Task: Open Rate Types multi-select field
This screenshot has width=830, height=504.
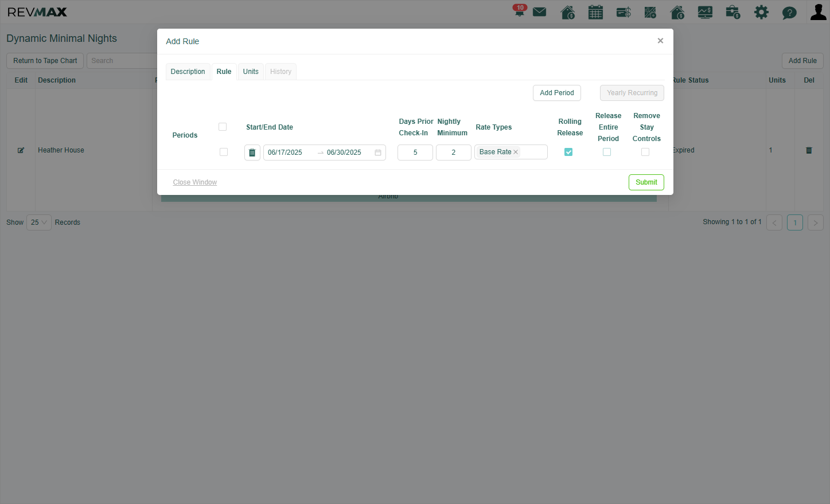Action: coord(511,152)
